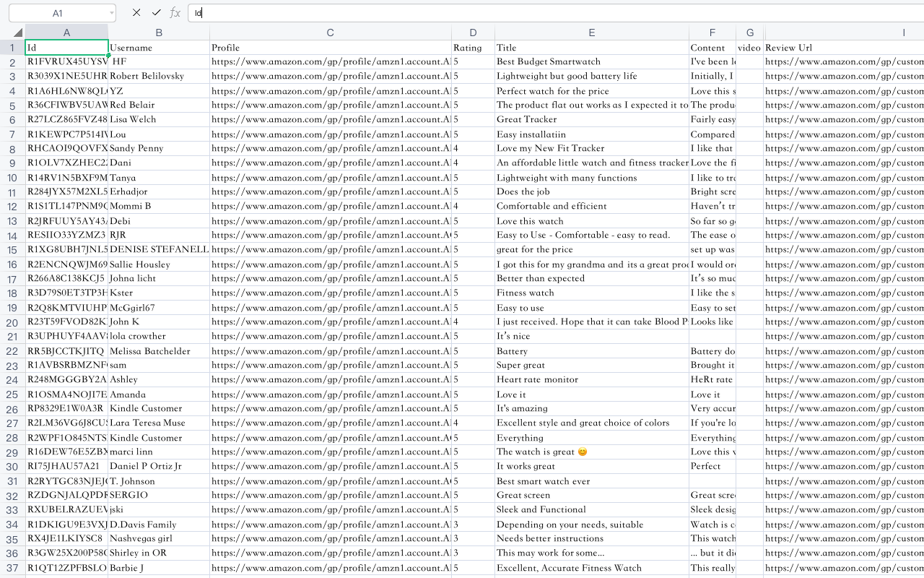Click the Rating header cell
The width and height of the screenshot is (924, 578).
tap(473, 48)
